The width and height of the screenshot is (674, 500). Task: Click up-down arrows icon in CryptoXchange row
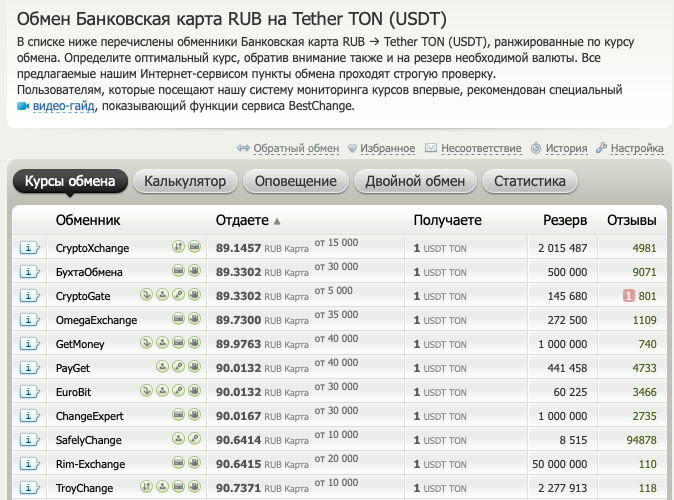(x=178, y=246)
